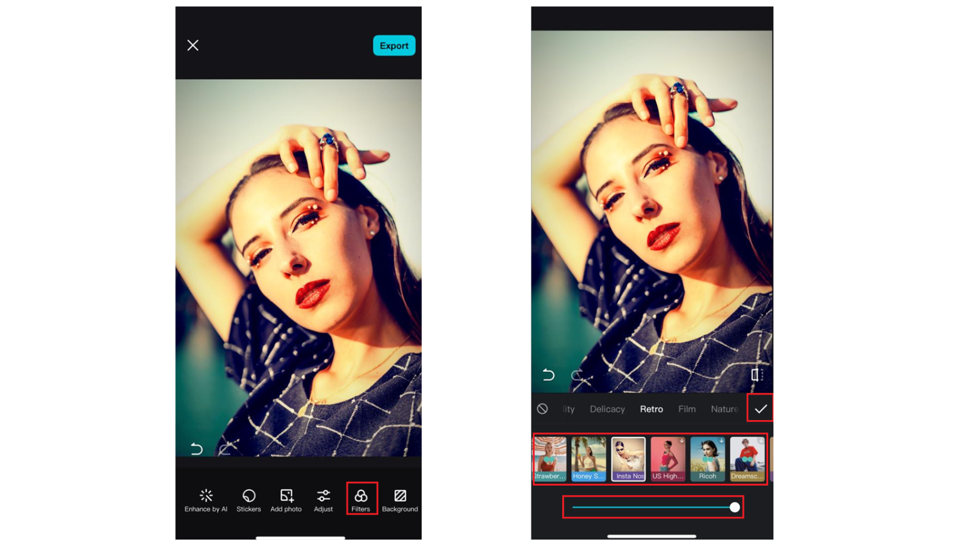The image size is (980, 546).
Task: Redo the edit on the Export screen
Action: [x=224, y=448]
